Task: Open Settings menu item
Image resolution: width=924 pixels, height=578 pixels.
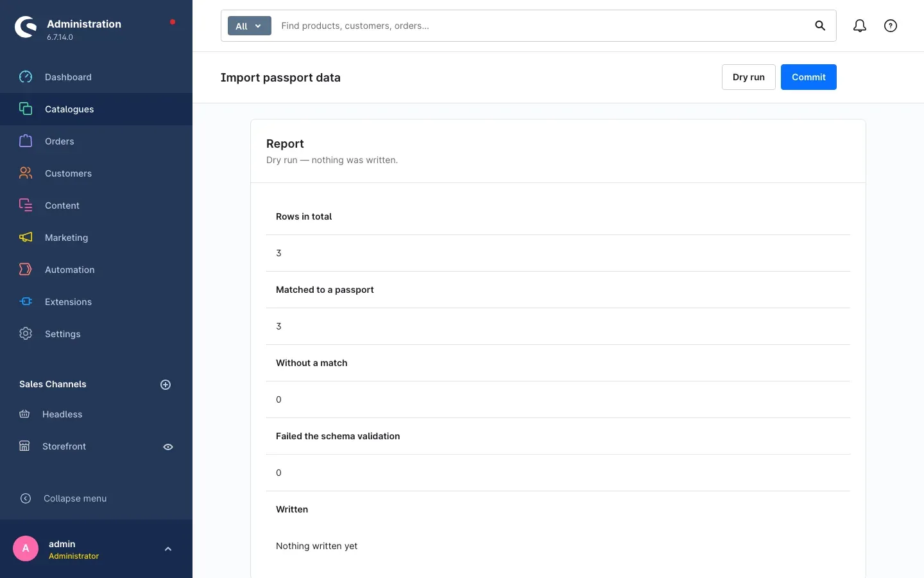Action: point(96,334)
